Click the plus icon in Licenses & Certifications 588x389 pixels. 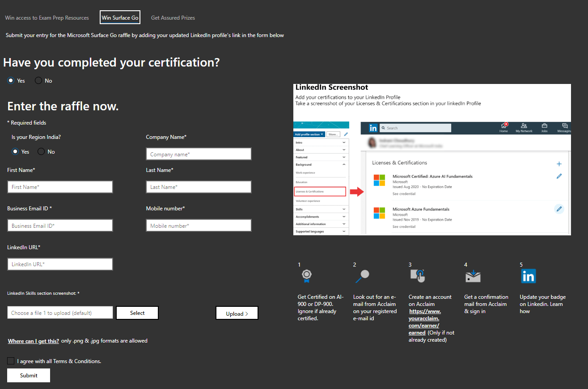tap(559, 164)
